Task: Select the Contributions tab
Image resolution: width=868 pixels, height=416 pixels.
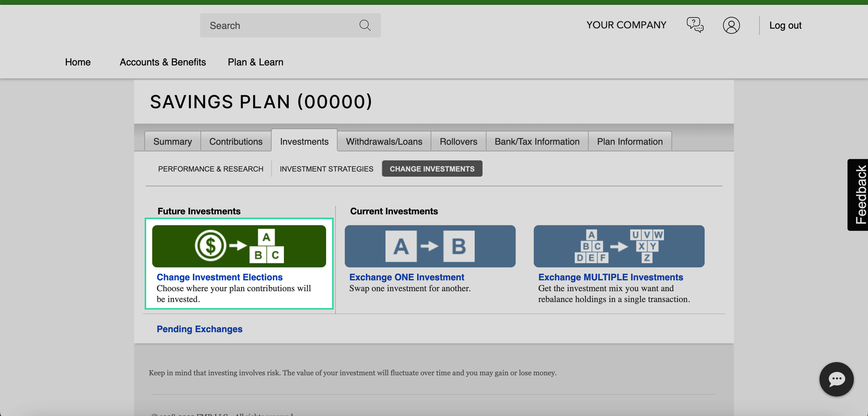Action: pyautogui.click(x=236, y=140)
